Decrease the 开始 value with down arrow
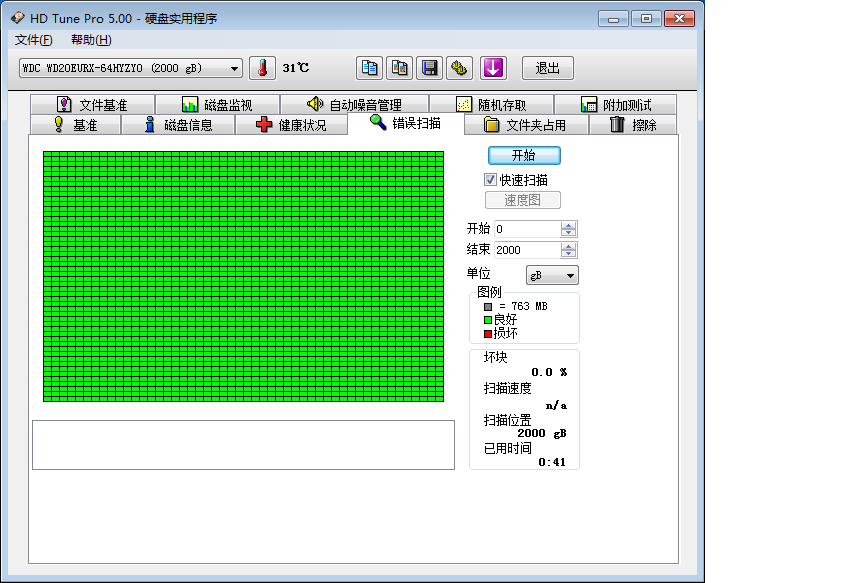Screen dimensions: 864x583 pyautogui.click(x=569, y=233)
